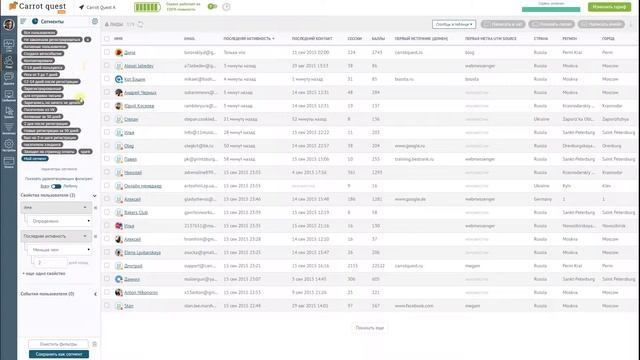Image resolution: width=640 pixels, height=360 pixels.
Task: Open the user profile avatar in sidebar
Action: (9, 25)
